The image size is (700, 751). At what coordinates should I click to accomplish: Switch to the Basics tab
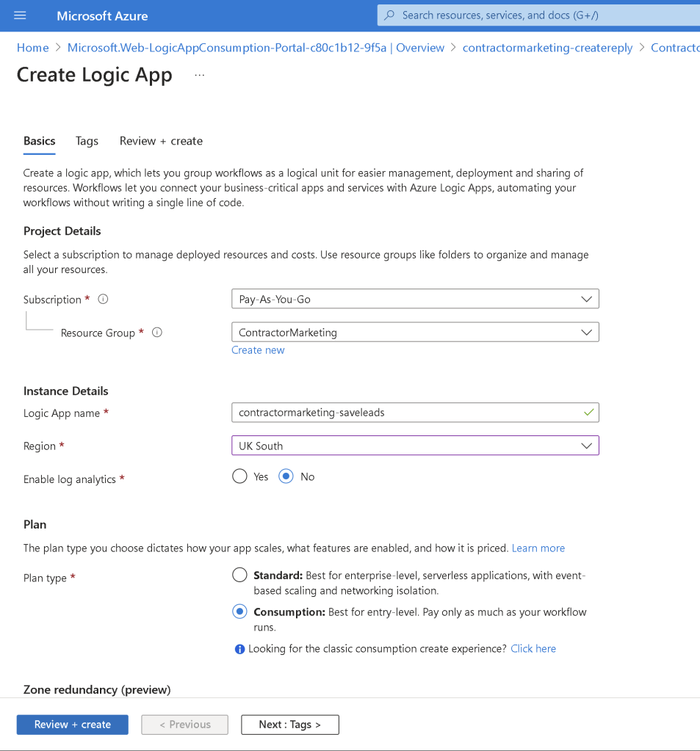39,141
